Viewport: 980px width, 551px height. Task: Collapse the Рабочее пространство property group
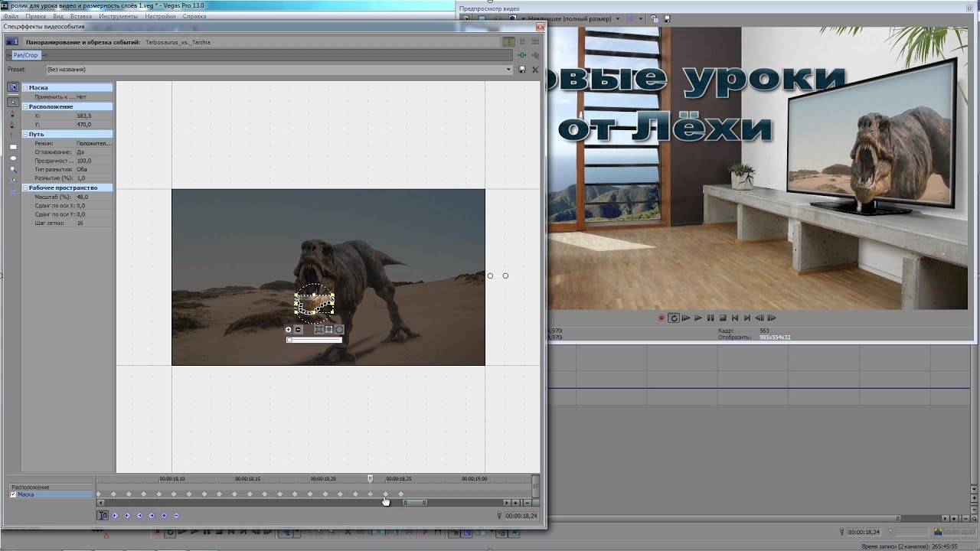point(25,187)
